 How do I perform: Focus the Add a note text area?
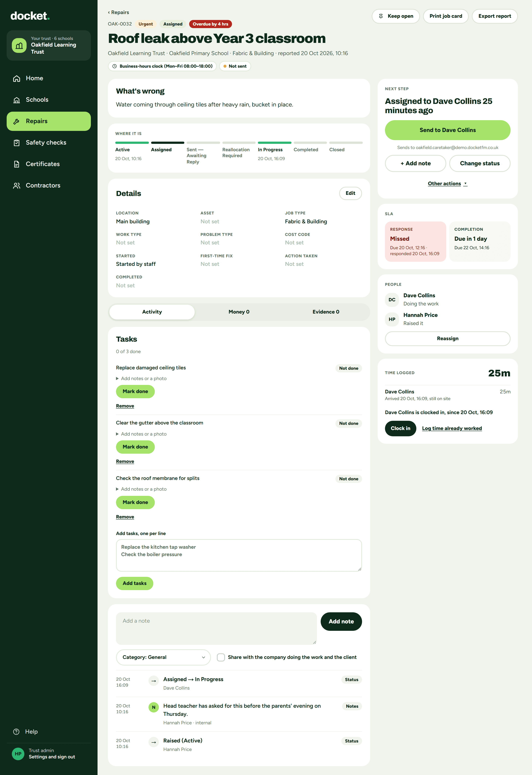216,628
